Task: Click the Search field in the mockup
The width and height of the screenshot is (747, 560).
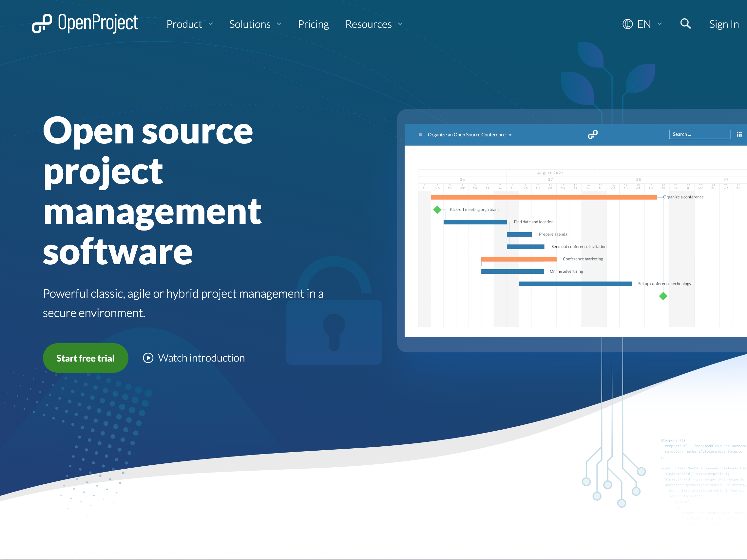Action: (699, 134)
